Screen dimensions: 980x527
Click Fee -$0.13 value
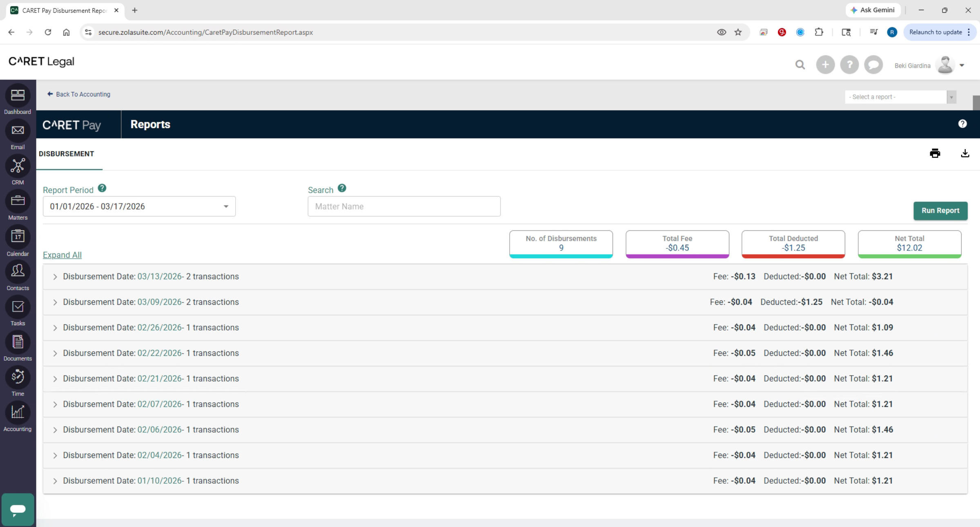tap(743, 277)
